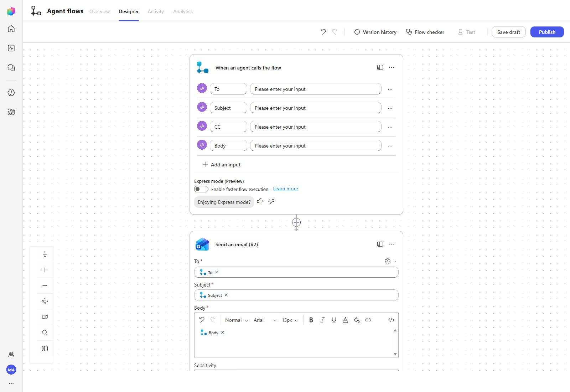The height and width of the screenshot is (392, 570).
Task: Publish the agent flow
Action: pyautogui.click(x=547, y=32)
